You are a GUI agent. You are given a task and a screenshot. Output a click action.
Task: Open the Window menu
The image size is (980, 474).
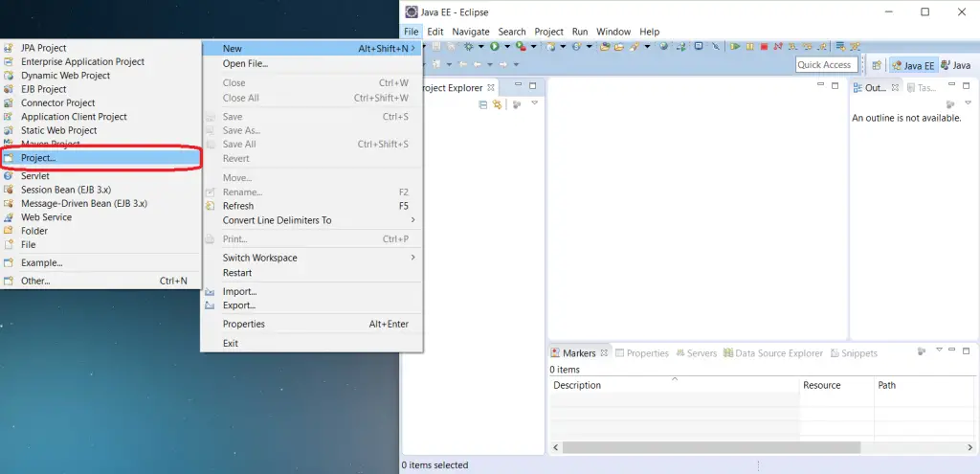point(613,32)
